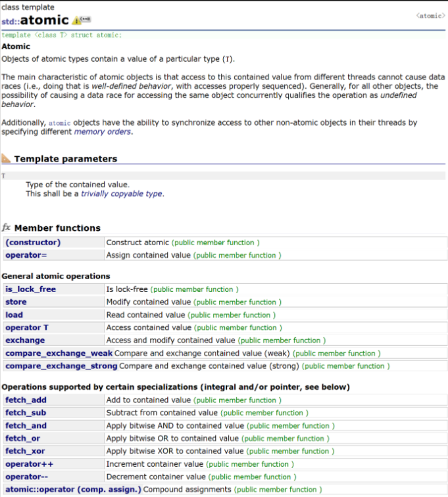Open the atomic::operator (comp. assign.) link
This screenshot has height=497, width=448.
tap(73, 489)
